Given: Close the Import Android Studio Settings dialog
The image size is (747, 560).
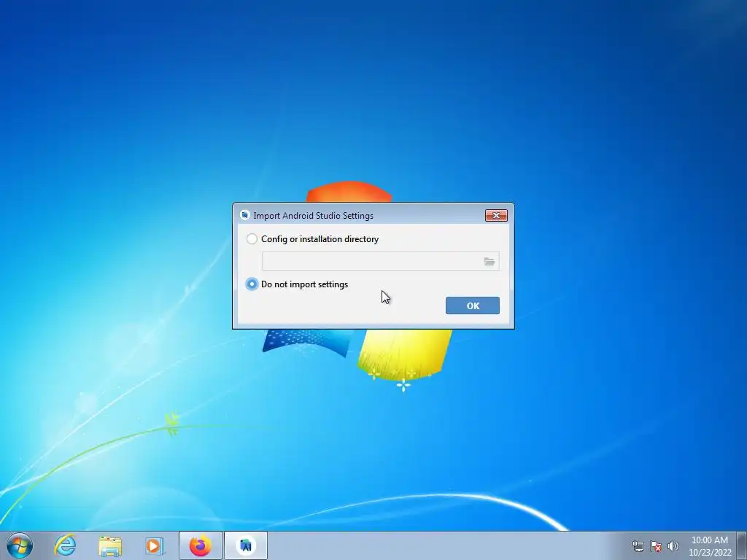Looking at the screenshot, I should 496,216.
